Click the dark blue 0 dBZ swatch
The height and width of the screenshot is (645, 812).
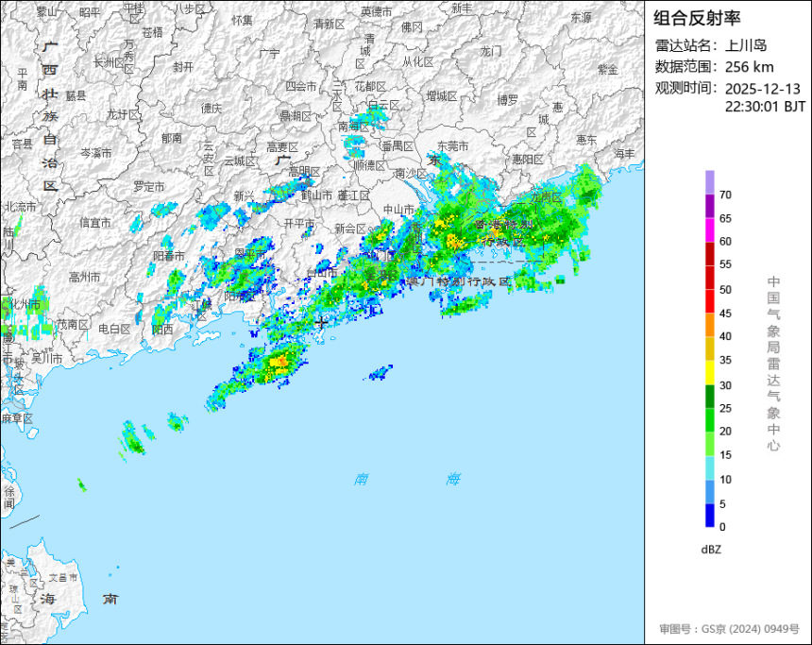tap(709, 515)
